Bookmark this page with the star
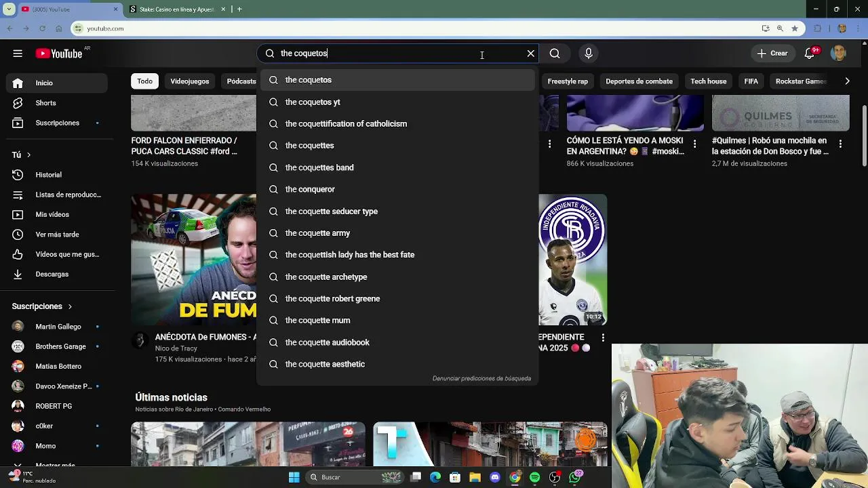Screen dimensions: 868x488 [x=795, y=28]
